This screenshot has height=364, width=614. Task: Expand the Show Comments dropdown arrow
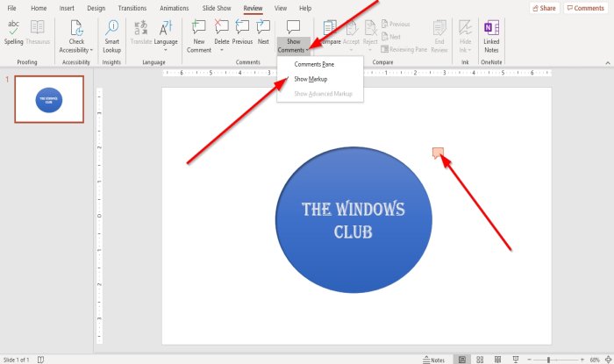(x=307, y=50)
